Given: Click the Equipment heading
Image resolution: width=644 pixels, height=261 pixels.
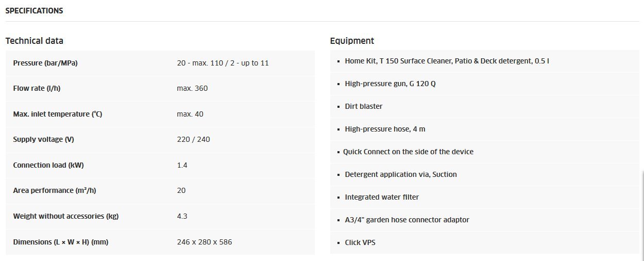Looking at the screenshot, I should pyautogui.click(x=352, y=41).
